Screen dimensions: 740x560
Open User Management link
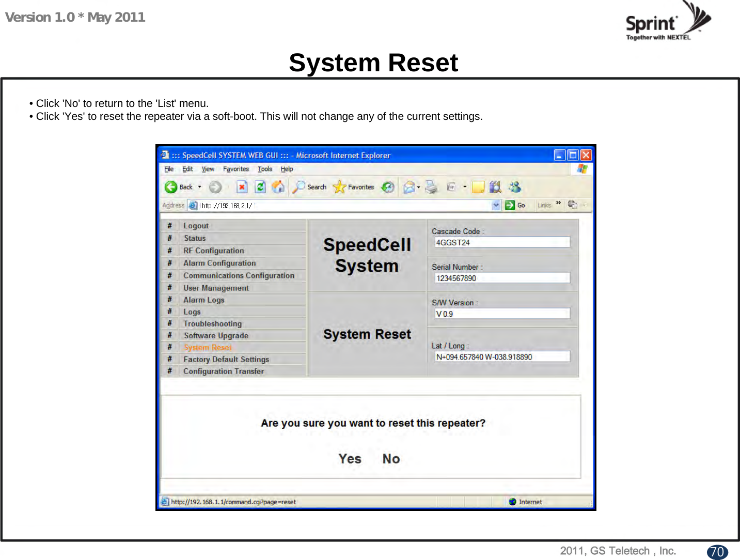click(216, 288)
